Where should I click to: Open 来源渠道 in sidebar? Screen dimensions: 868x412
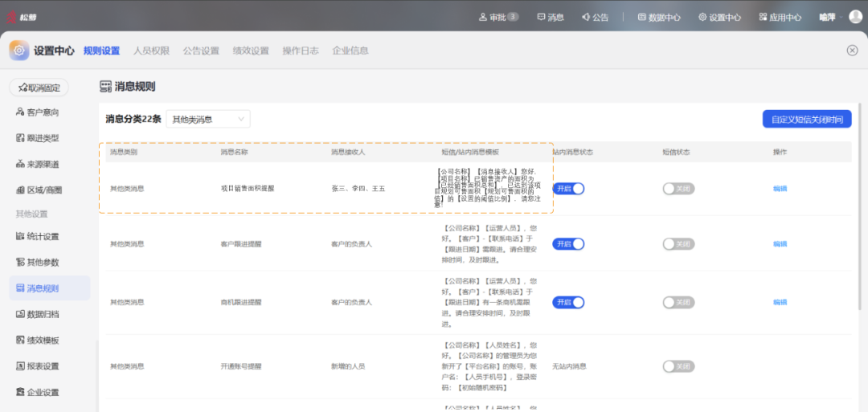pyautogui.click(x=38, y=165)
